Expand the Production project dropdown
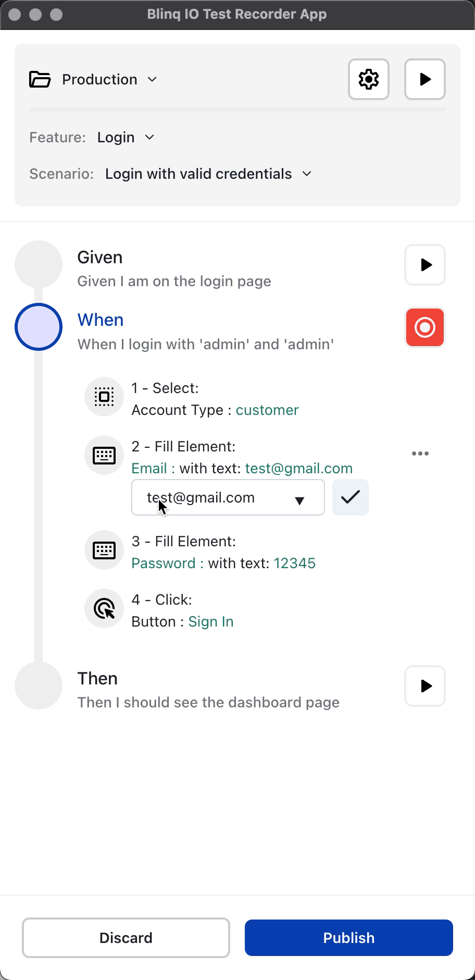 (x=152, y=79)
